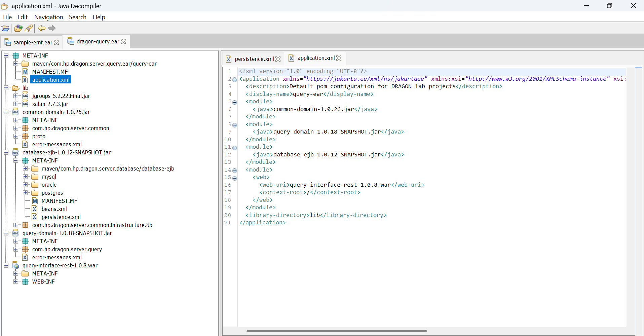Select the xalan-2.7.3.jar library entry
Viewport: 644px width, 336px height.
pyautogui.click(x=50, y=104)
